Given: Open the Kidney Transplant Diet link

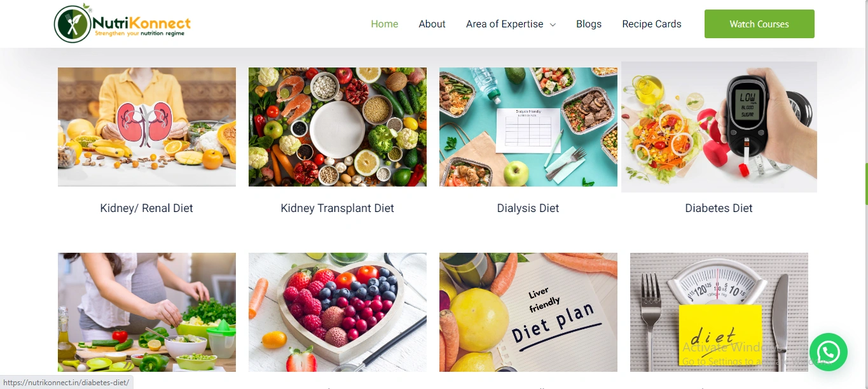Looking at the screenshot, I should pos(338,208).
